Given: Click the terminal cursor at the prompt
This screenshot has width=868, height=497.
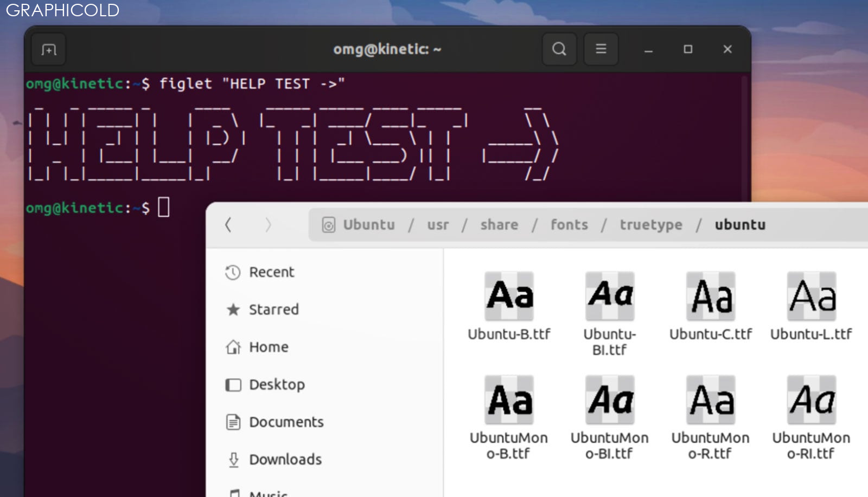Looking at the screenshot, I should (x=164, y=207).
